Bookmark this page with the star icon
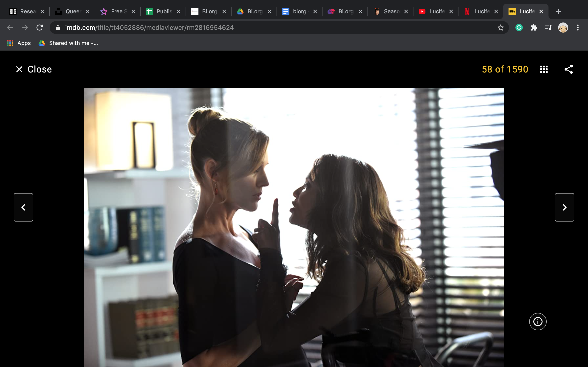The image size is (588, 367). pos(500,28)
